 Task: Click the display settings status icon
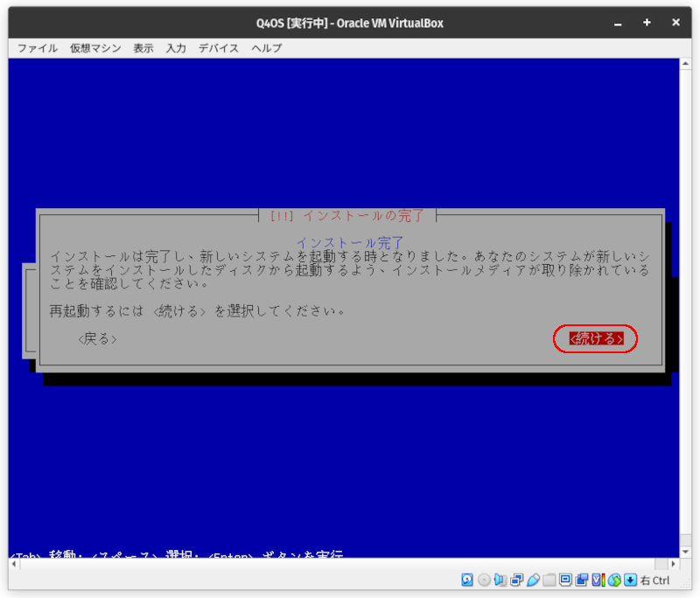tap(565, 580)
